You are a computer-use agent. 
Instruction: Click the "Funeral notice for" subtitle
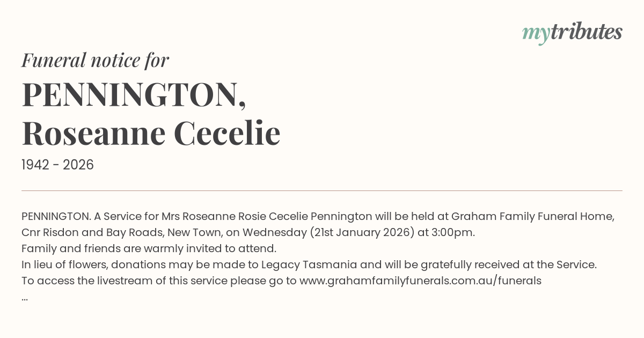(x=95, y=60)
